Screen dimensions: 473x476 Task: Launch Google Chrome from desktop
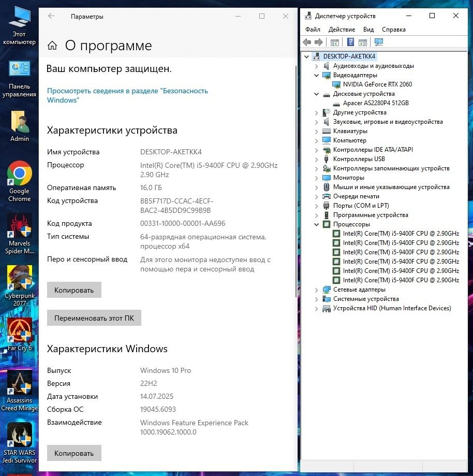tap(20, 181)
